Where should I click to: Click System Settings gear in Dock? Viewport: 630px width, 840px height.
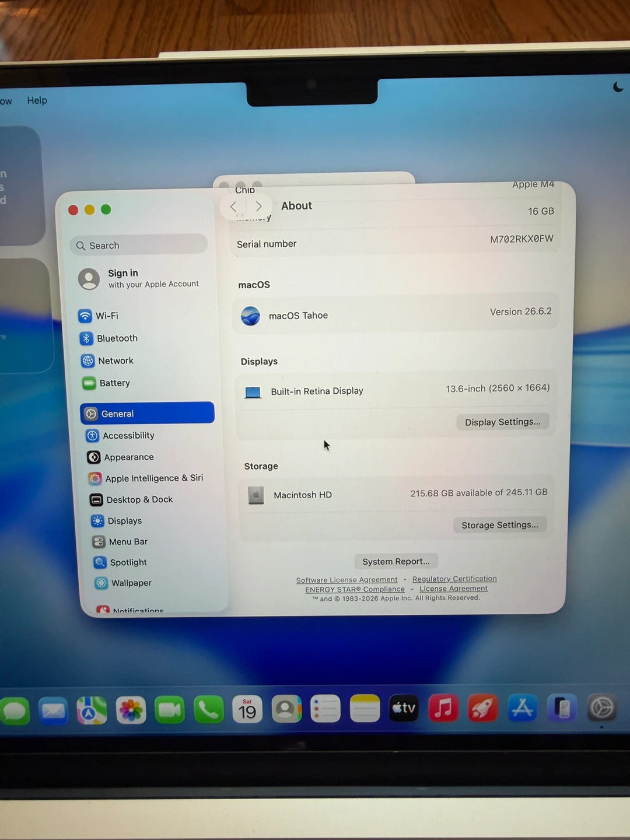click(601, 708)
